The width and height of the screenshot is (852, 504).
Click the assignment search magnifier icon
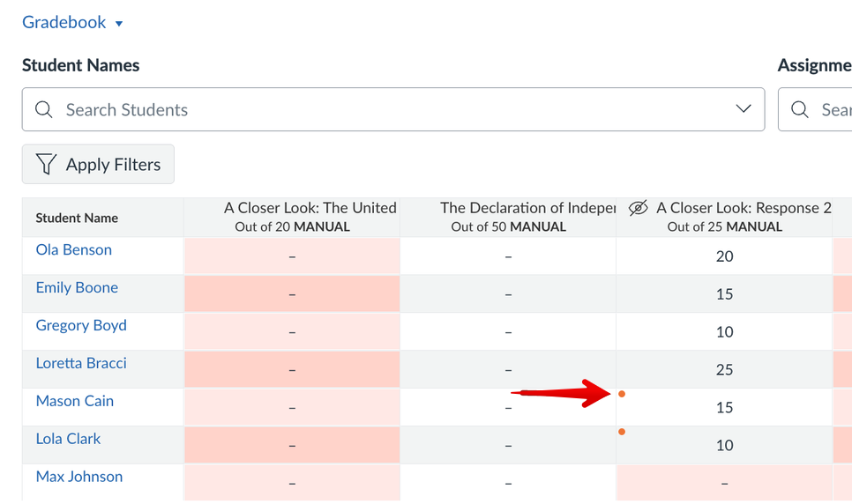tap(800, 110)
